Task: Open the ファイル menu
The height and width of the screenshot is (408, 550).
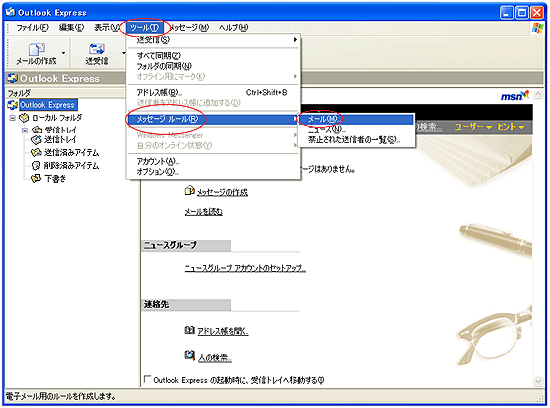Action: point(32,27)
